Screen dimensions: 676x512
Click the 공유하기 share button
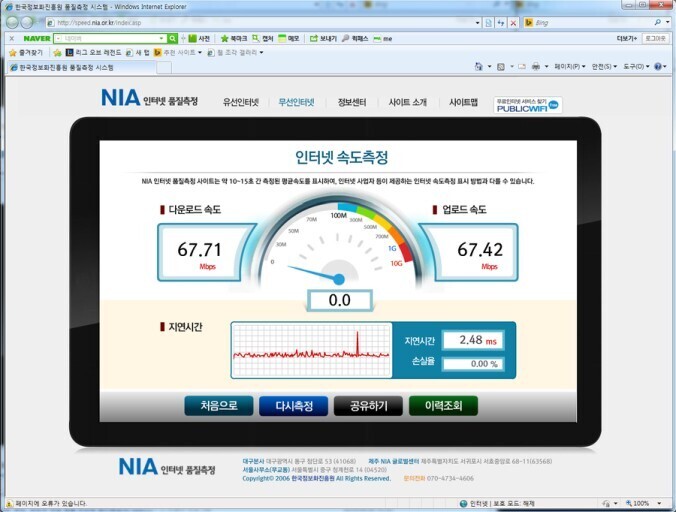(x=368, y=406)
